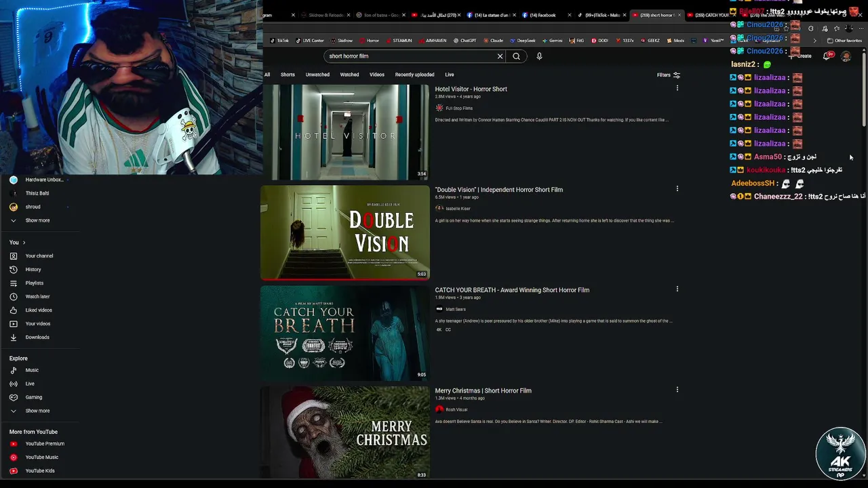Open the Full Stop Films channel
This screenshot has height=488, width=868.
[x=459, y=108]
